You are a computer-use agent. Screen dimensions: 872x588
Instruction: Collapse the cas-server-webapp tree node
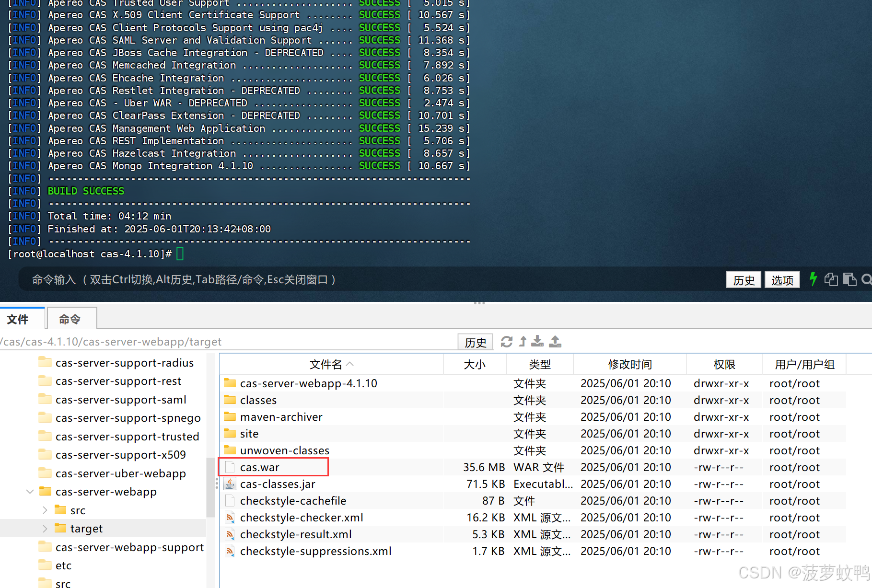click(30, 492)
